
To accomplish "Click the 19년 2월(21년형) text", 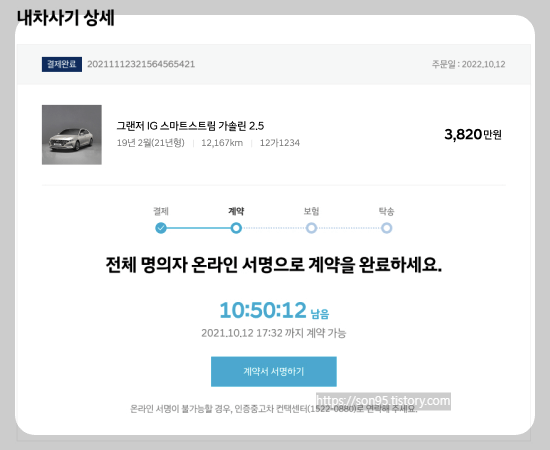I will pos(150,143).
